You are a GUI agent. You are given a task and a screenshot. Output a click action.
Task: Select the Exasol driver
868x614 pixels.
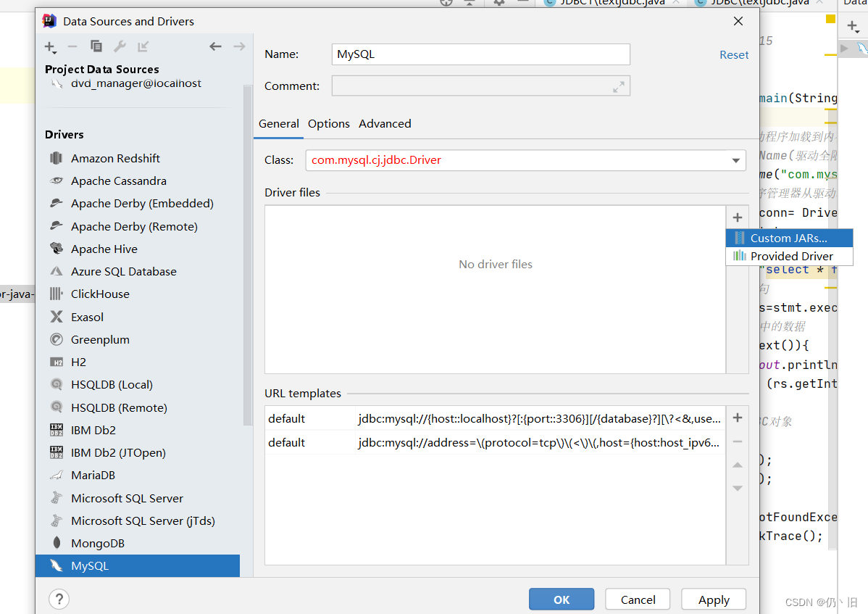pos(137,318)
